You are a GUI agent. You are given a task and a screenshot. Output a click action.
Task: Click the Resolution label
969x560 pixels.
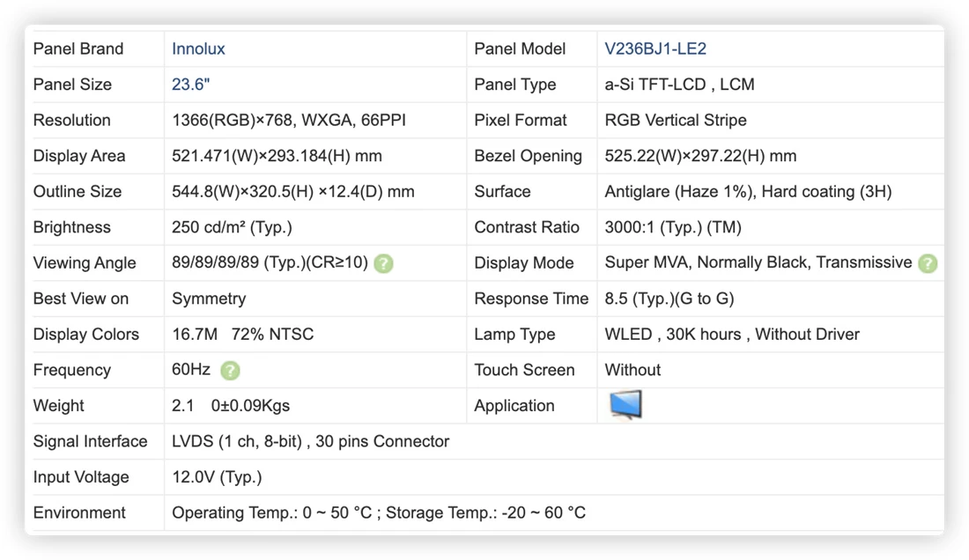[71, 120]
